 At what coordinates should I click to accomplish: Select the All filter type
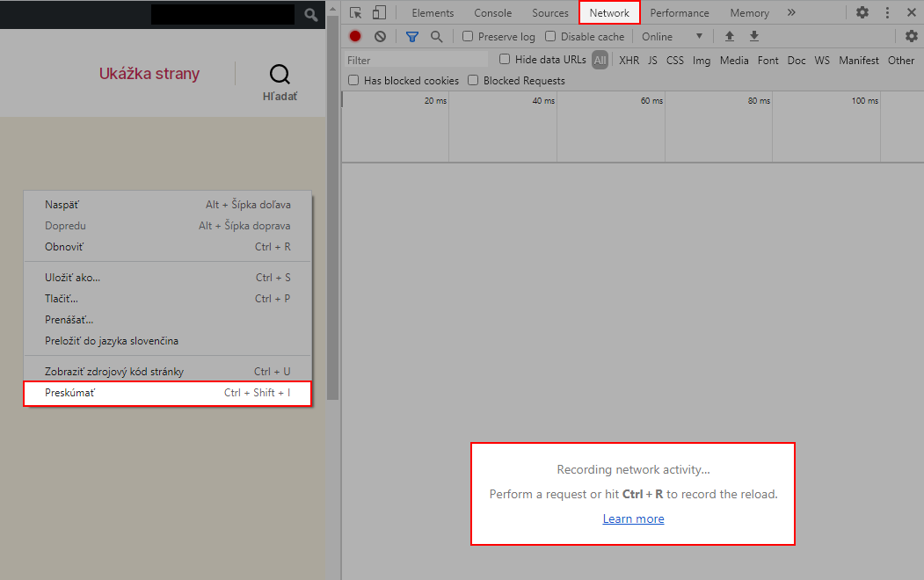click(600, 60)
